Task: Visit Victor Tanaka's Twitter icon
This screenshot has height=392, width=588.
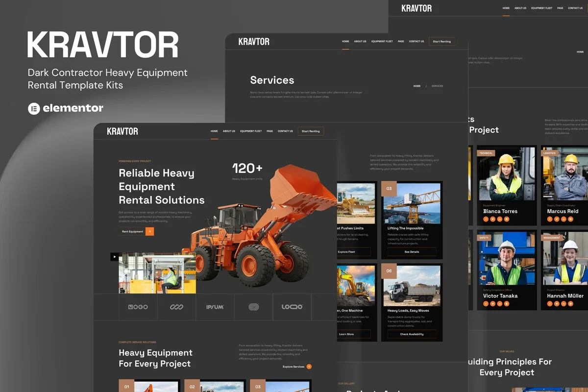Action: pos(493,304)
